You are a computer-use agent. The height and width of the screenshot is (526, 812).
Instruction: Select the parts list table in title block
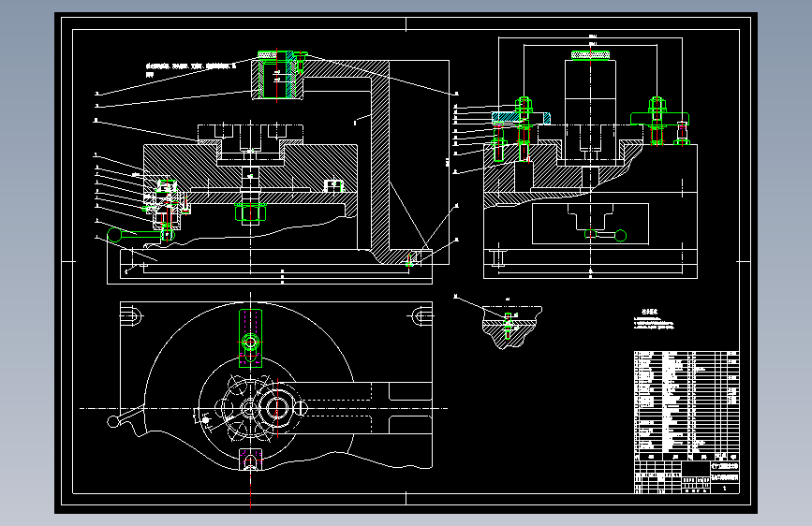click(x=687, y=406)
